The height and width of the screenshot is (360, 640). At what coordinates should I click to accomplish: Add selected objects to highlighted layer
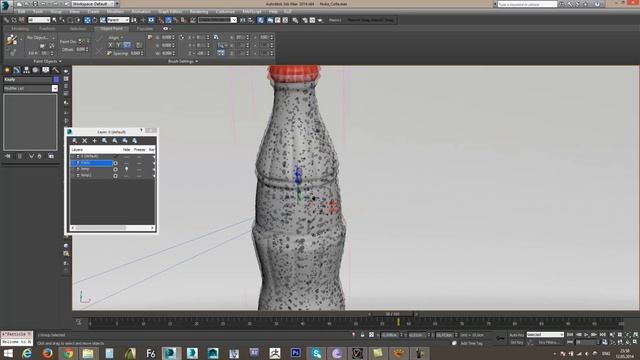coord(95,140)
